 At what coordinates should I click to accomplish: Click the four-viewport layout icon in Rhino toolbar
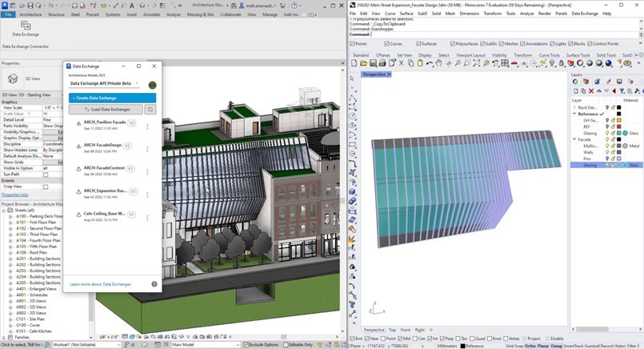pyautogui.click(x=505, y=63)
